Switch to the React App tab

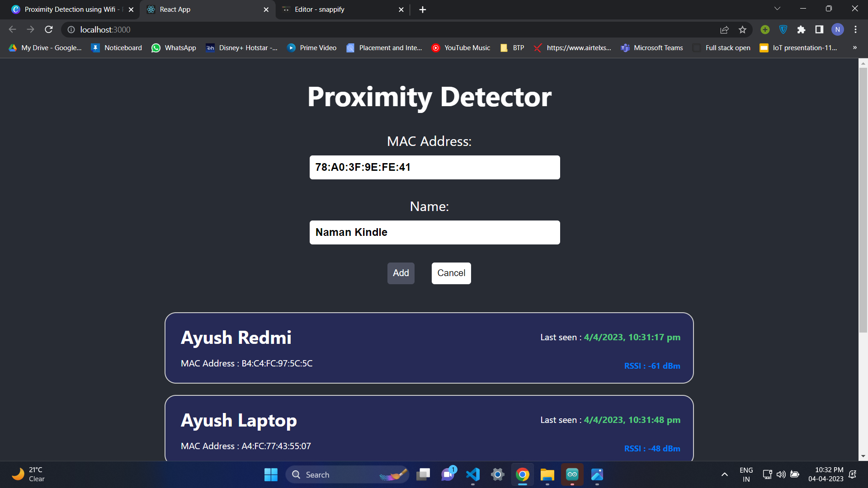[199, 9]
